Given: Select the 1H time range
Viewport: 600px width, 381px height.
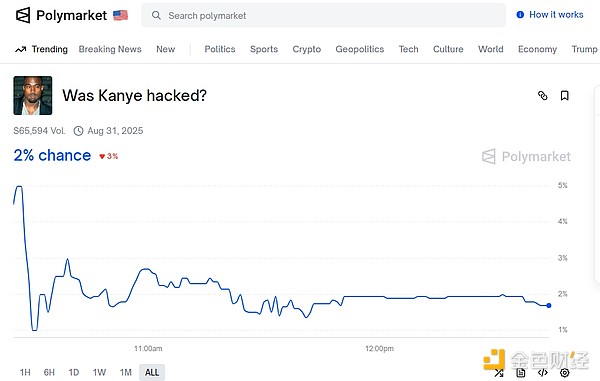Looking at the screenshot, I should (x=25, y=372).
